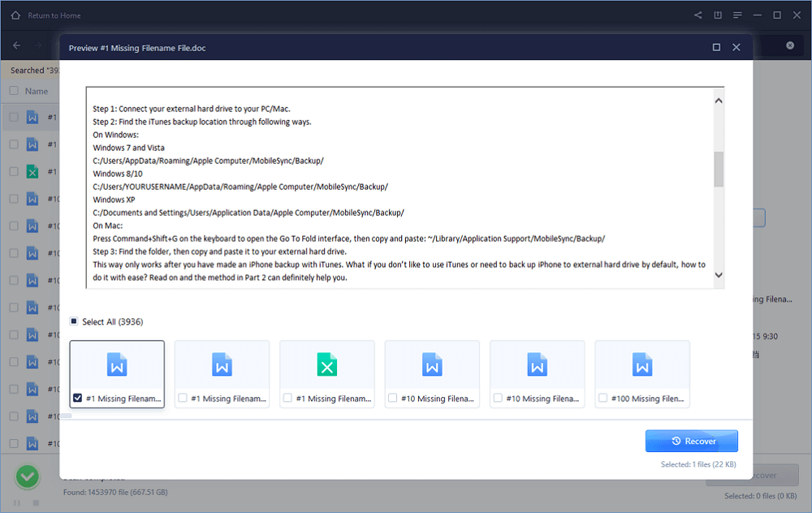Check the second #1 Missing Filename Word thumbnail checkbox
This screenshot has width=812, height=513.
[182, 398]
